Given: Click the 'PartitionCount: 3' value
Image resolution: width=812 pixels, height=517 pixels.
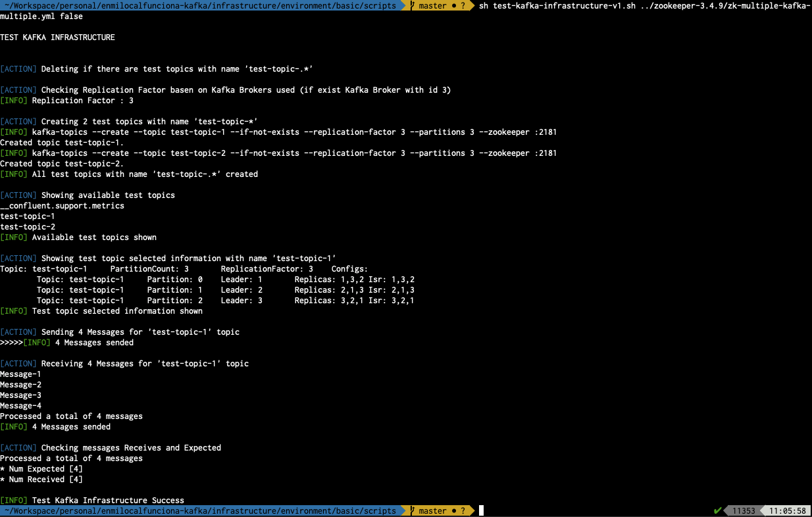Looking at the screenshot, I should tap(149, 269).
